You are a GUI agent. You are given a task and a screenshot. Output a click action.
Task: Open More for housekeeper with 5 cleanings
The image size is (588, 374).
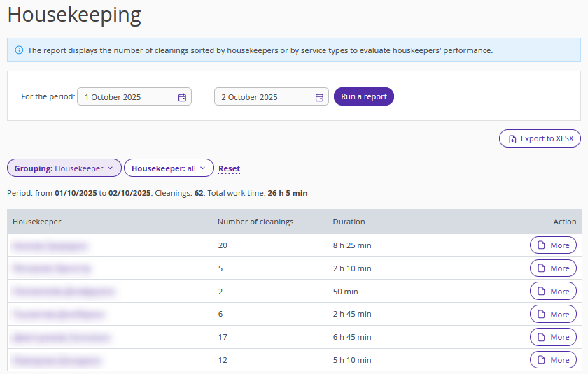click(x=553, y=268)
